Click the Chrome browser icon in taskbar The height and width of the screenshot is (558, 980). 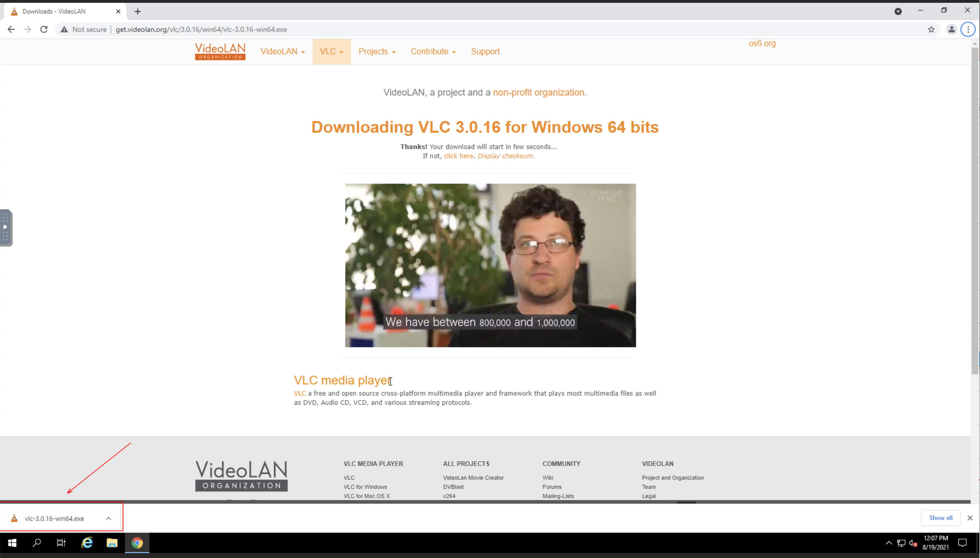pos(137,543)
